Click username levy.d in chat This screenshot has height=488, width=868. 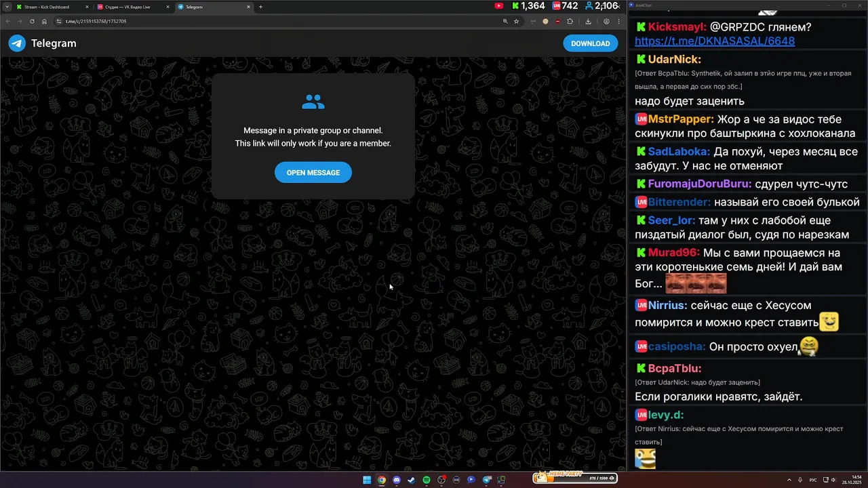pos(666,415)
